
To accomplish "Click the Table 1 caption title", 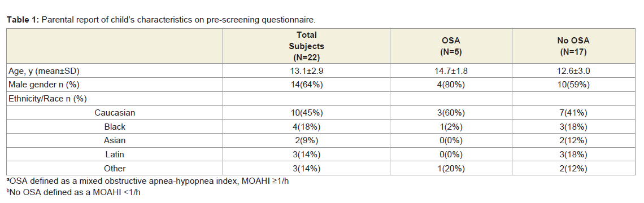I will click(x=162, y=19).
